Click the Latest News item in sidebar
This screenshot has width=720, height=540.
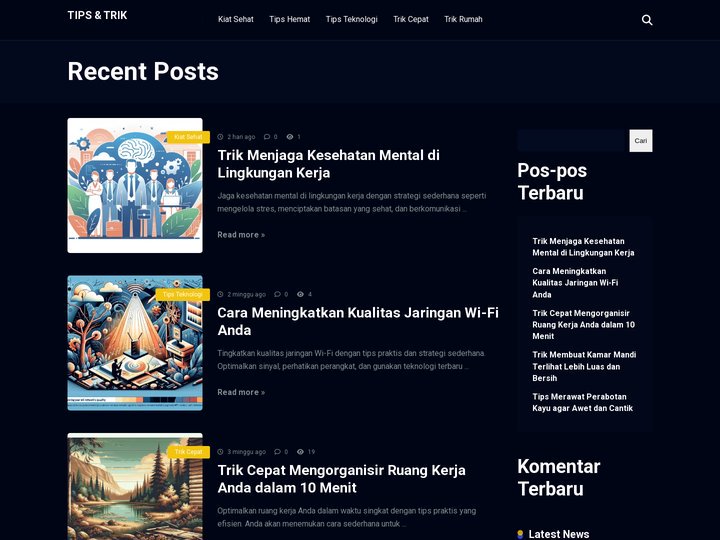559,534
